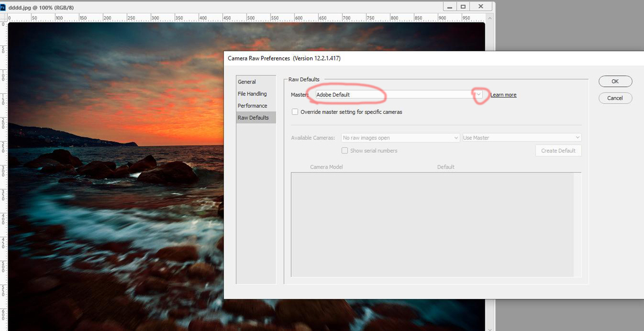Enable Override master setting for specific cameras

(x=295, y=112)
